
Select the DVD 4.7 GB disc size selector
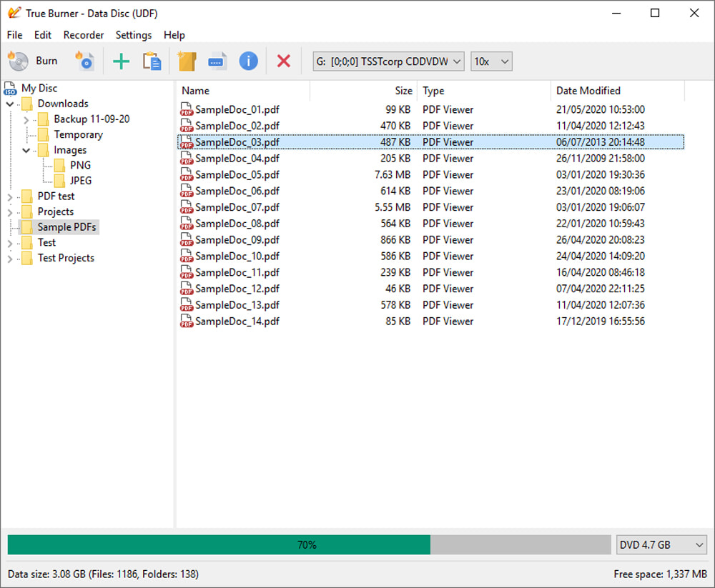coord(661,544)
